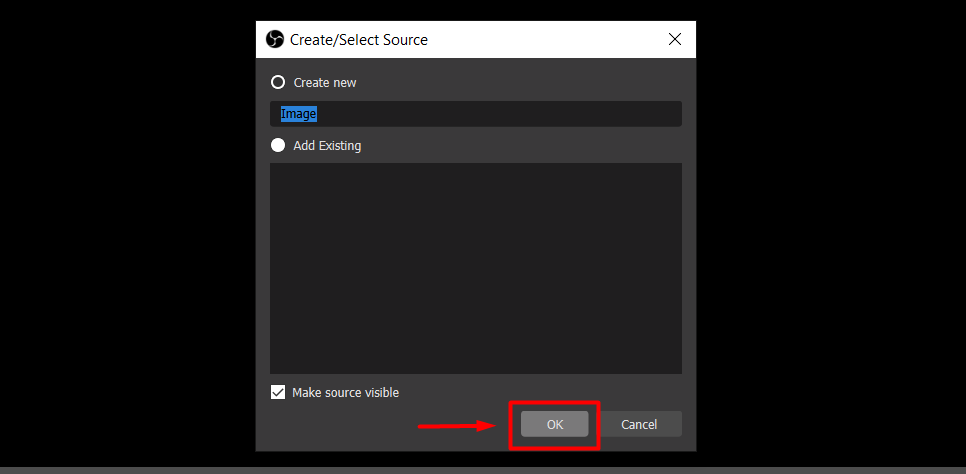Click the black preview area right of the dialog

point(831,233)
